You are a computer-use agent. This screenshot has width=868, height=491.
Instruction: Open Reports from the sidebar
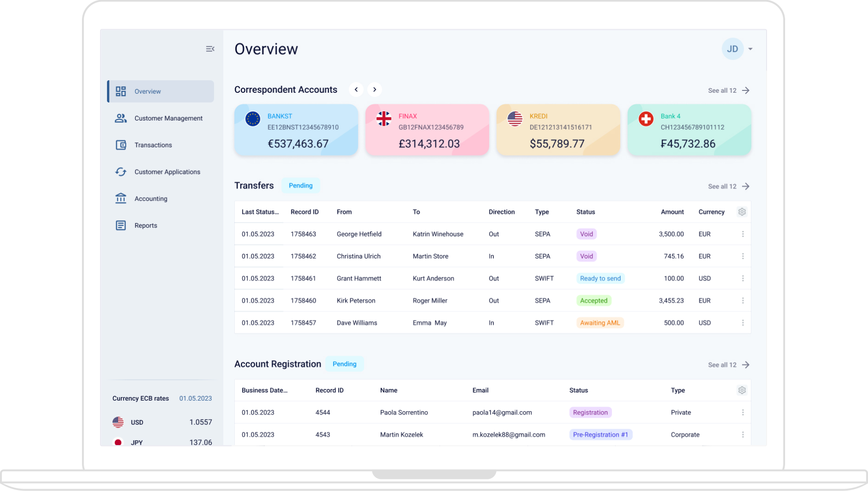(146, 225)
